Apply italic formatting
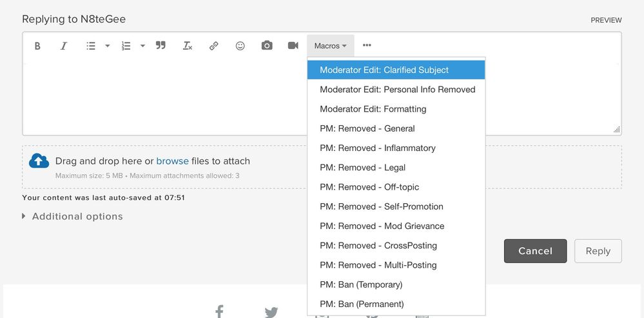Image resolution: width=644 pixels, height=318 pixels. pos(64,46)
